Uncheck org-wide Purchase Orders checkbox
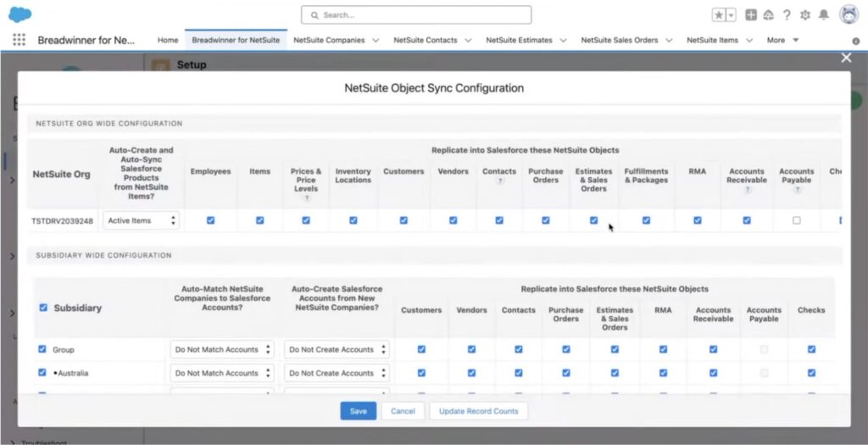The image size is (868, 445). pyautogui.click(x=546, y=220)
